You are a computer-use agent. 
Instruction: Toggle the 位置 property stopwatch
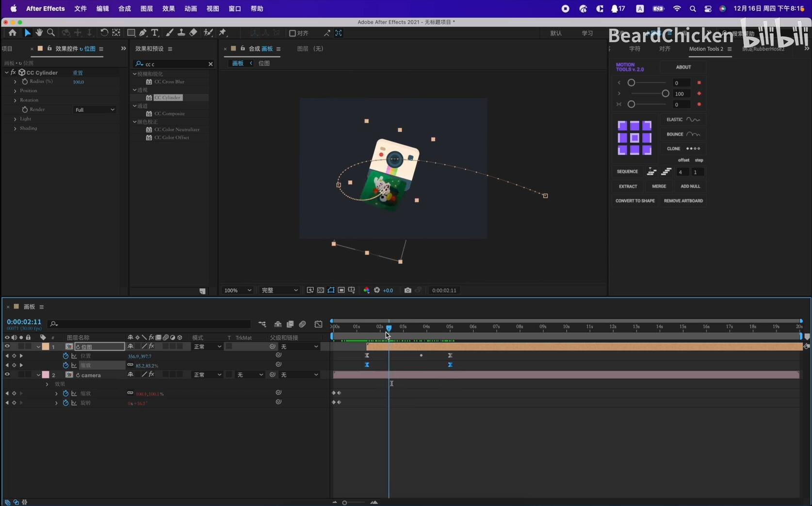point(65,356)
